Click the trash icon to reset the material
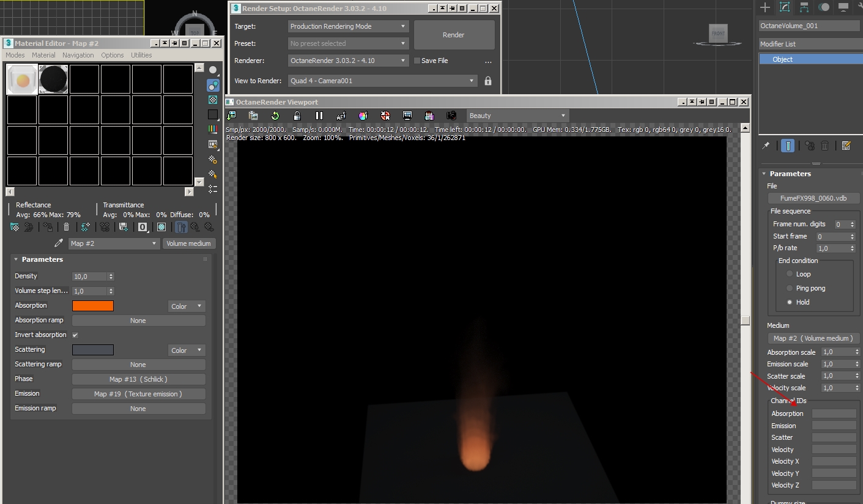863x504 pixels. click(x=67, y=227)
